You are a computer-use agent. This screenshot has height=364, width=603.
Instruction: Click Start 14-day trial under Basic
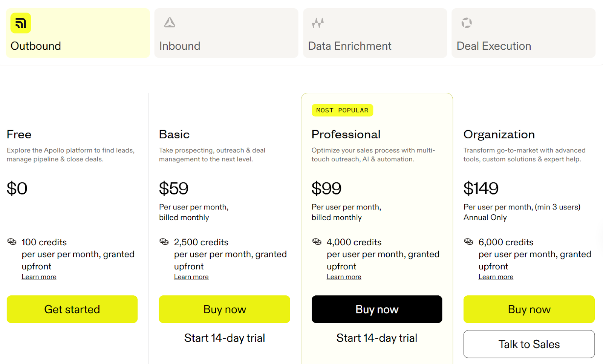pos(224,338)
